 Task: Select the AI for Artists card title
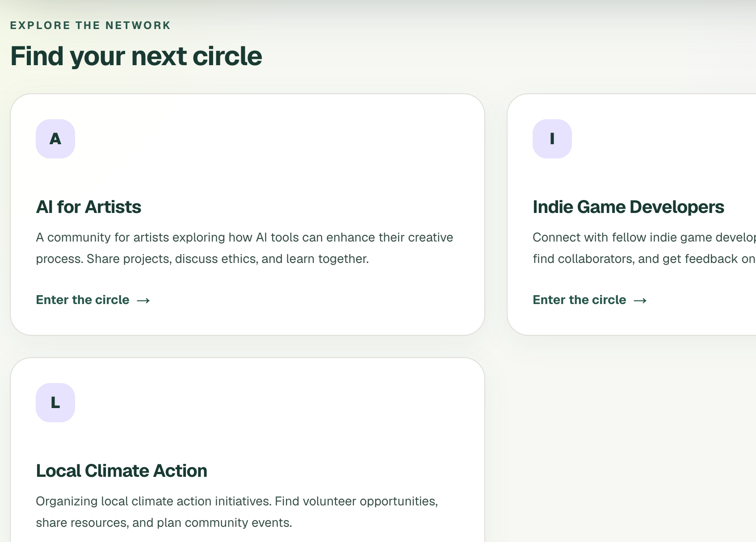coord(88,207)
